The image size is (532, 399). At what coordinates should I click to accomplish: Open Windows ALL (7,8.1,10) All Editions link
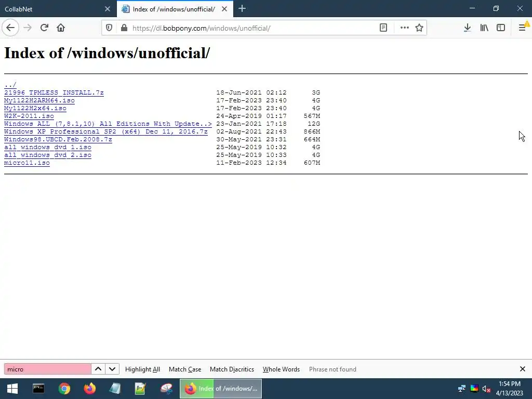pyautogui.click(x=108, y=124)
